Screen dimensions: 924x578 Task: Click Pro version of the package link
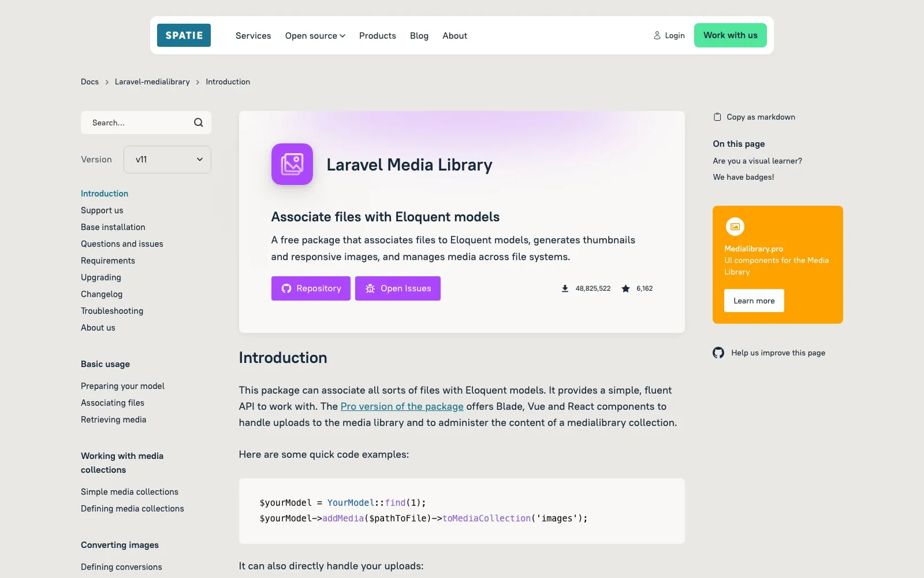[402, 406]
